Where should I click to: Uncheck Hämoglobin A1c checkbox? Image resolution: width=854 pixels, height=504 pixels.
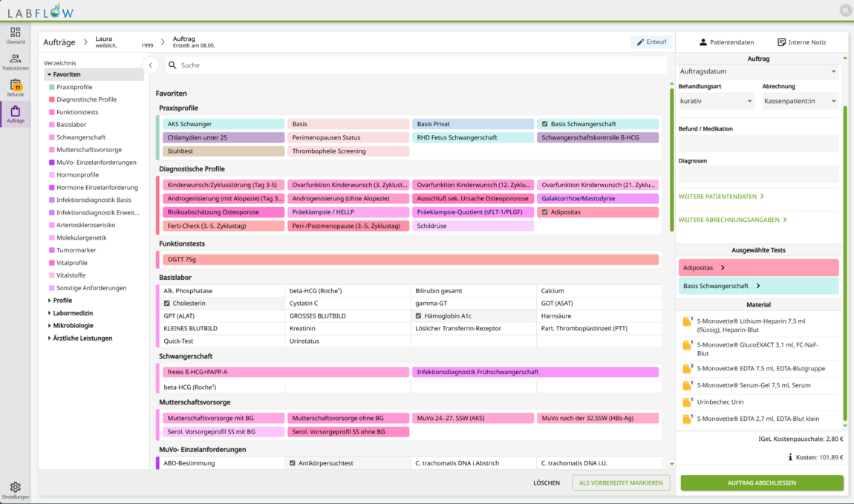click(418, 316)
